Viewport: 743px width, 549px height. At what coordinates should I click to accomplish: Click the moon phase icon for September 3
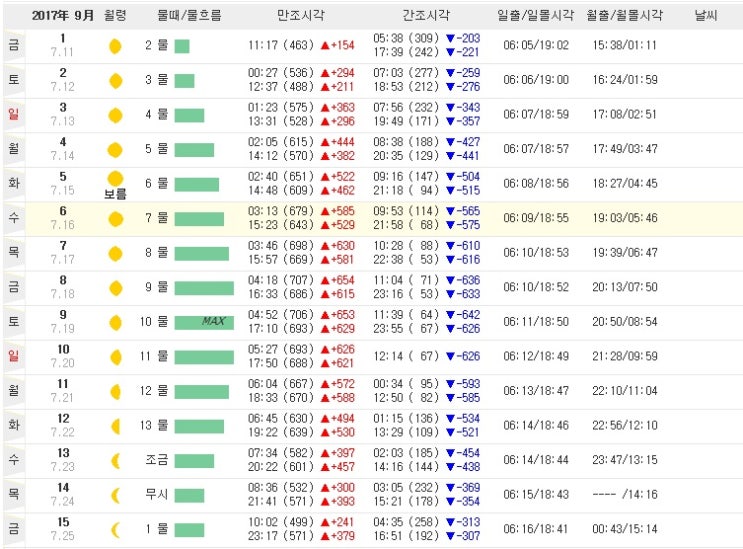(x=115, y=116)
